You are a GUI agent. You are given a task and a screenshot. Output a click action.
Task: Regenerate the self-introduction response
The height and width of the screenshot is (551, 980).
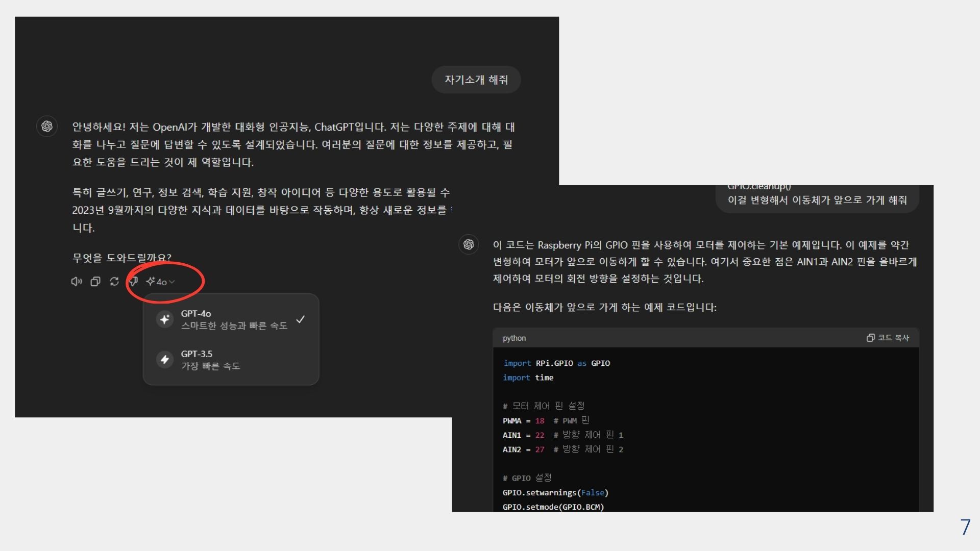(x=114, y=282)
